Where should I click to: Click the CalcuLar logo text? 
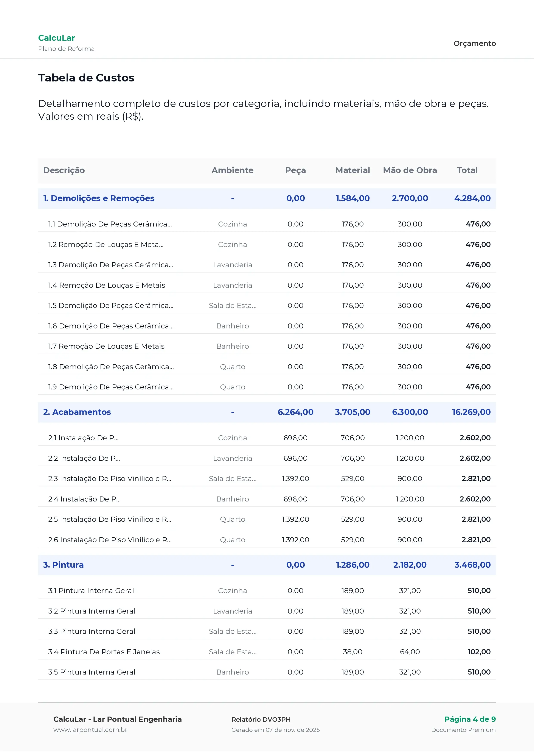(57, 38)
